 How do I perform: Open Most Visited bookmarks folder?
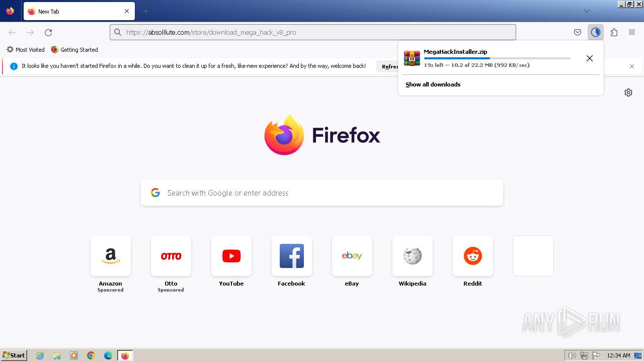26,50
